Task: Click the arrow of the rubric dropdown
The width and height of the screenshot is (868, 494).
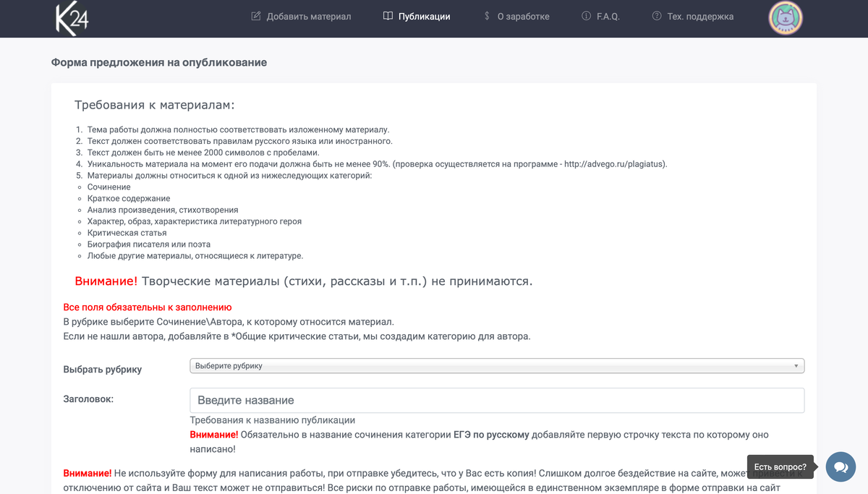Action: pos(796,366)
